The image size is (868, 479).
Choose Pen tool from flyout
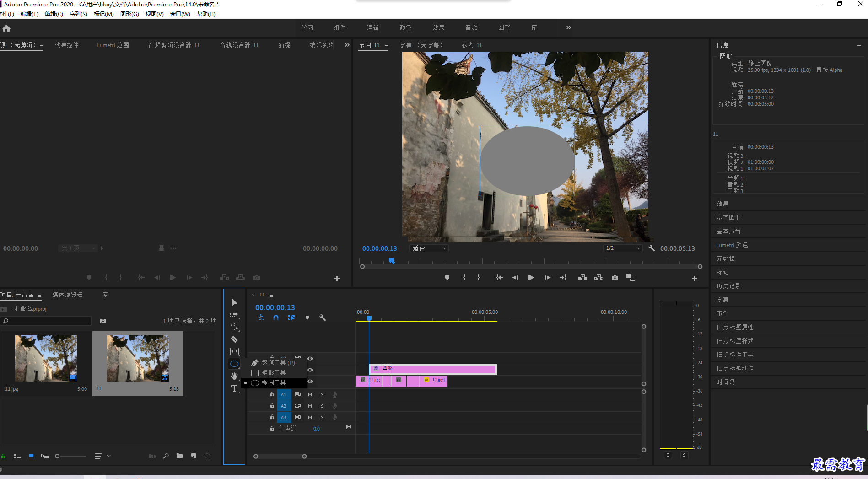pos(274,362)
